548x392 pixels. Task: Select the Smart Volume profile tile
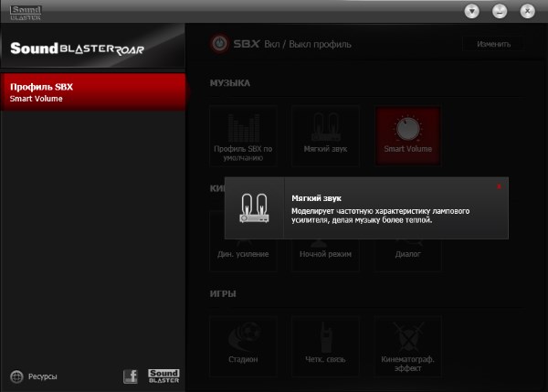coord(408,136)
